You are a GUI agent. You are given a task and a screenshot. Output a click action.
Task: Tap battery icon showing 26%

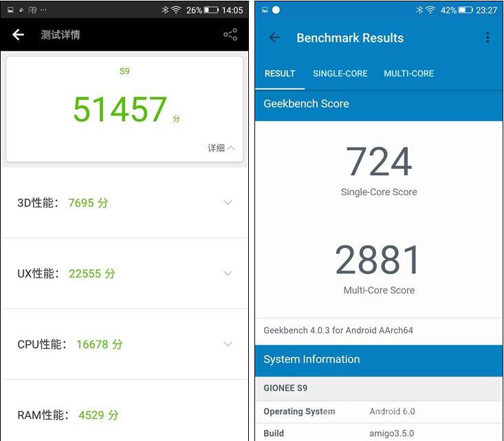click(211, 10)
